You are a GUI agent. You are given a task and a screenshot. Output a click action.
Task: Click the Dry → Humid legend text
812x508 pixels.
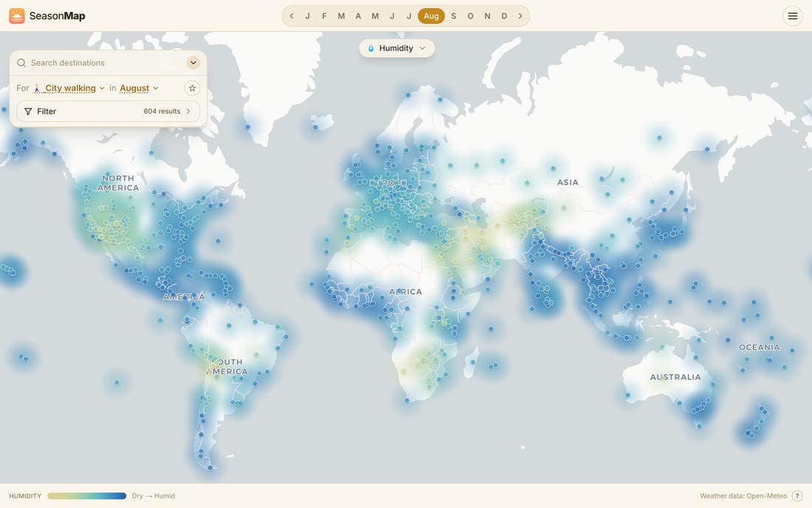click(154, 496)
